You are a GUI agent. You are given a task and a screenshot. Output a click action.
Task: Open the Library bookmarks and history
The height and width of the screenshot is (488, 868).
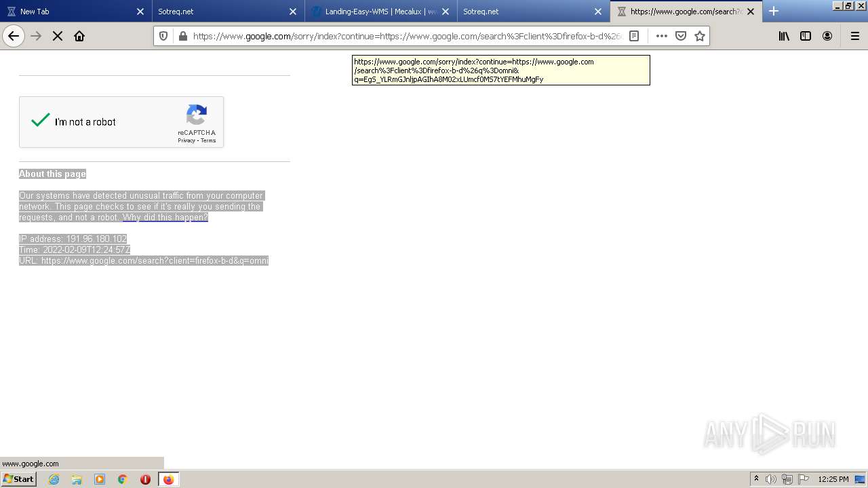pyautogui.click(x=784, y=36)
